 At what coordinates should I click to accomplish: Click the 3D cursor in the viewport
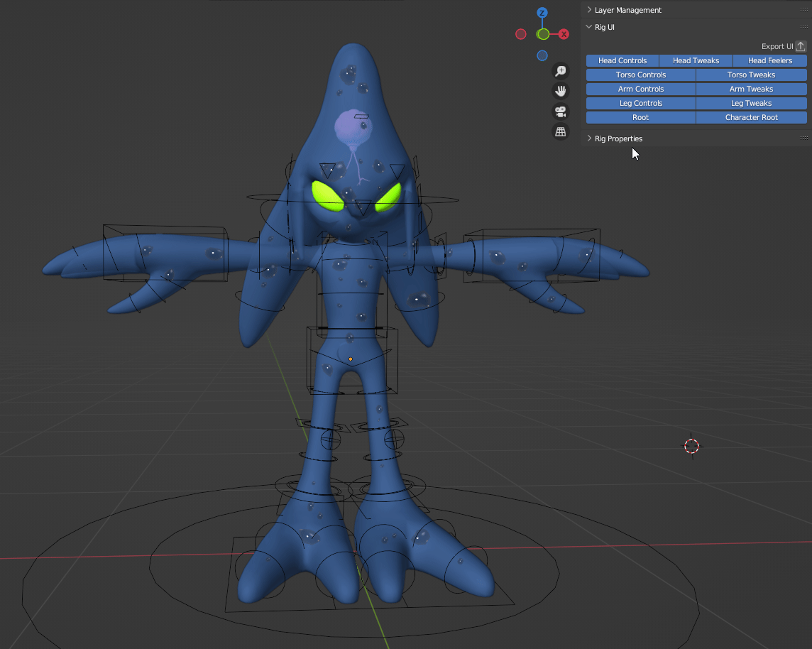[x=692, y=446]
